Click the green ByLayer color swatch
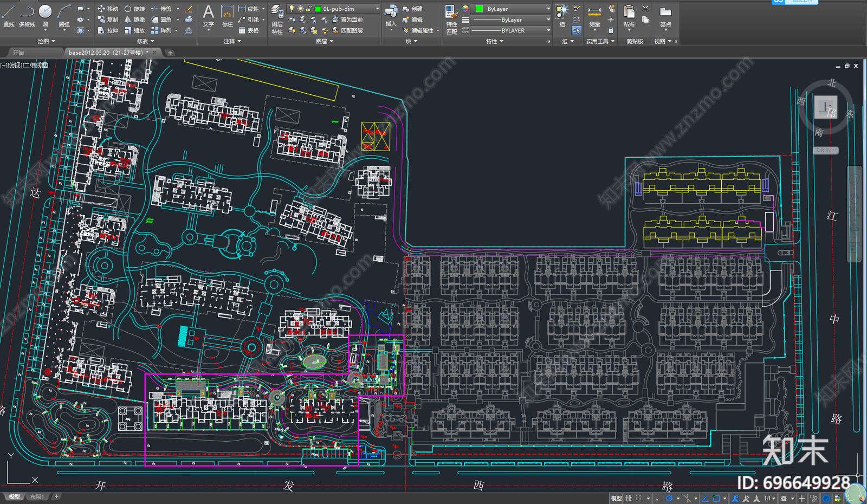The width and height of the screenshot is (867, 504). coord(479,9)
